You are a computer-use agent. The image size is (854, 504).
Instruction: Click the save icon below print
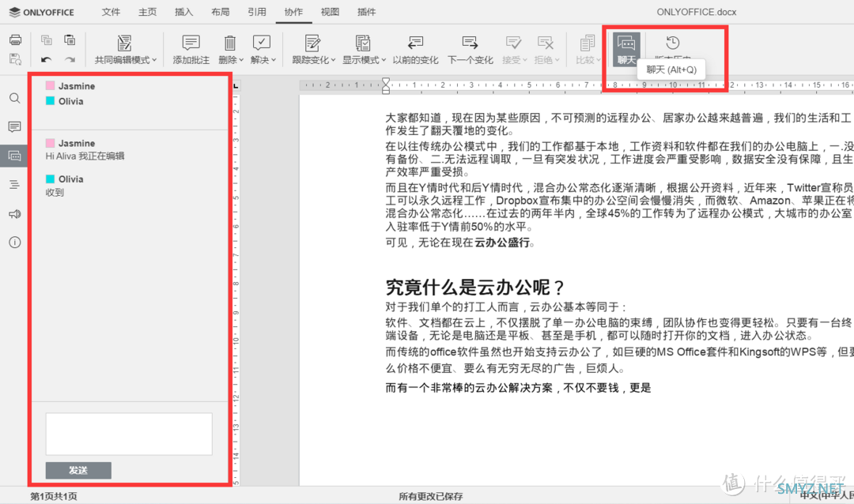tap(15, 59)
